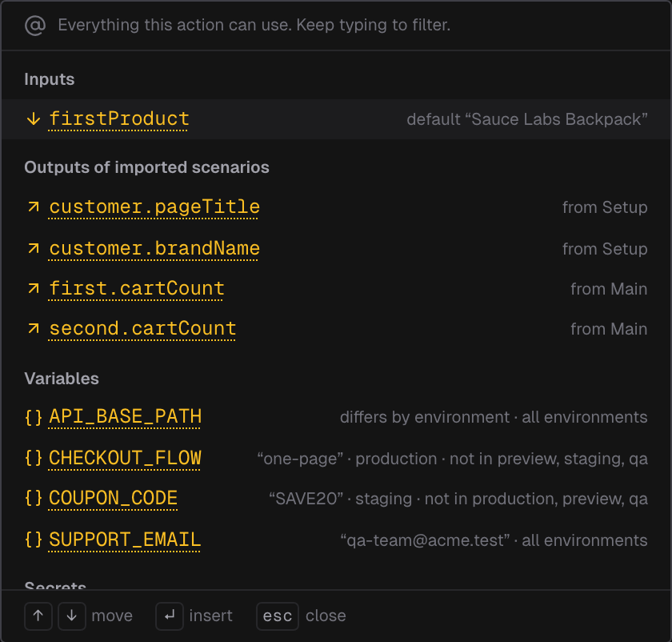The image size is (672, 642).
Task: Click the braces icon beside API_BASE_PATH
Action: [x=34, y=417]
